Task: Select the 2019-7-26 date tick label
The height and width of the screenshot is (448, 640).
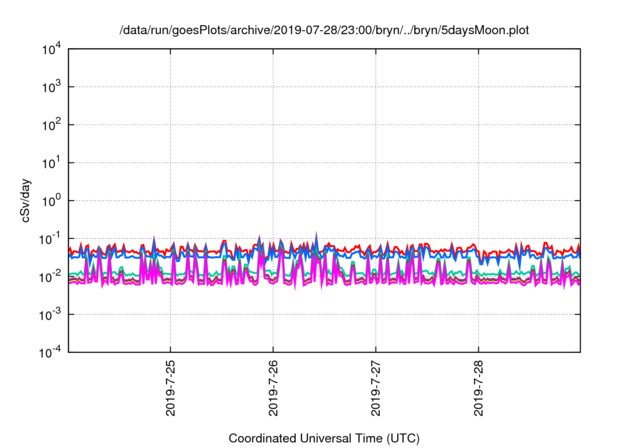Action: coord(273,388)
